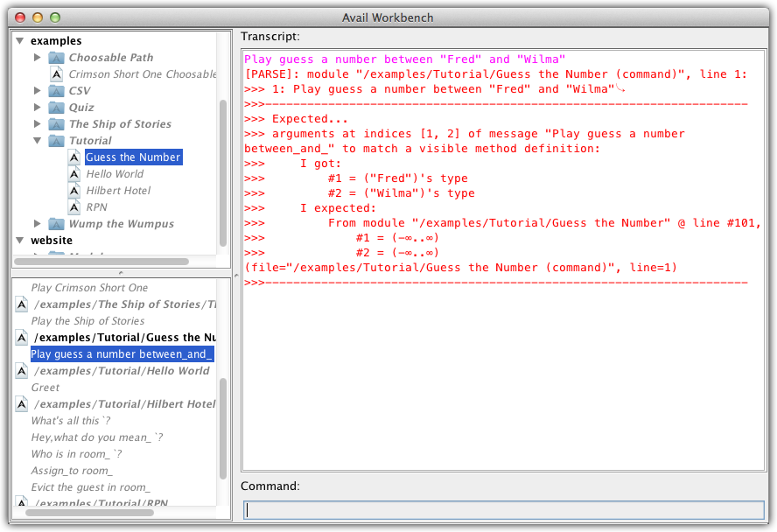The image size is (777, 532).
Task: Click the Avail Workbench window title
Action: pyautogui.click(x=388, y=17)
